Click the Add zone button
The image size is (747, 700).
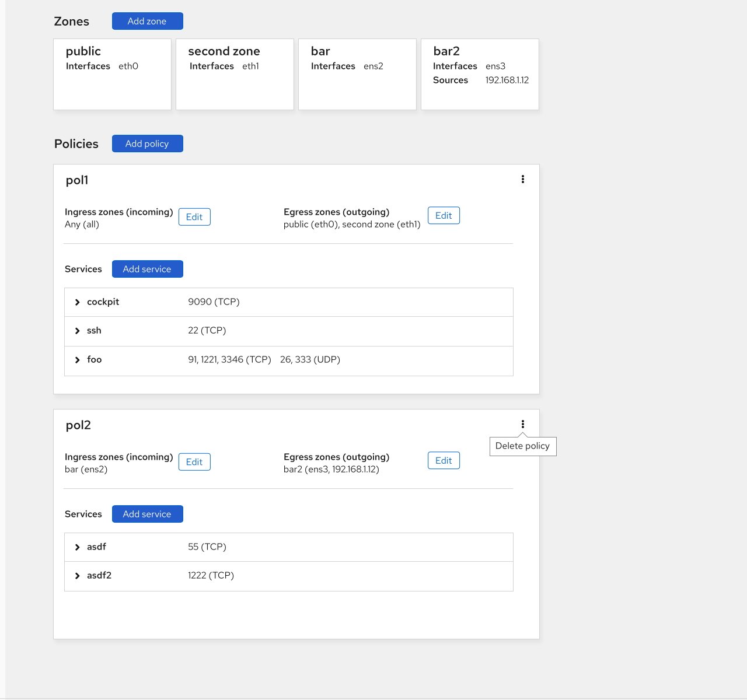click(x=147, y=20)
